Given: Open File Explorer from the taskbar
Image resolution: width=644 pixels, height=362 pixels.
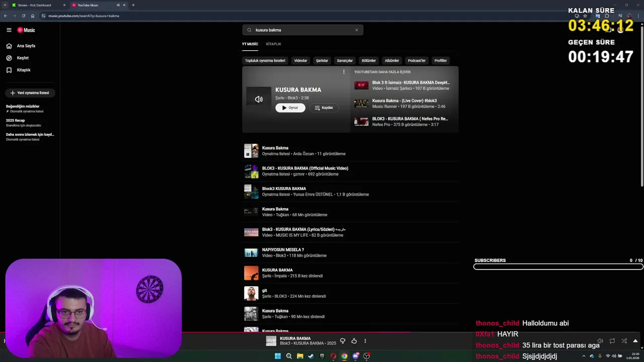Looking at the screenshot, I should click(300, 356).
